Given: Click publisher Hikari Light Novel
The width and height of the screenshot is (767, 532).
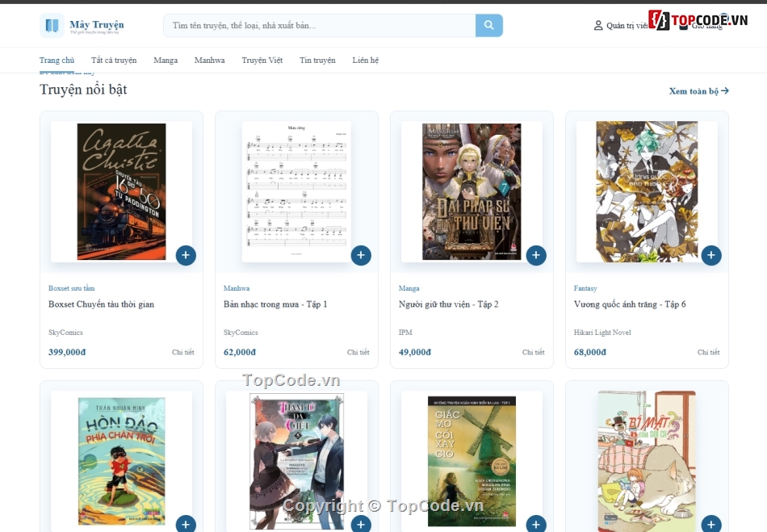Looking at the screenshot, I should point(602,333).
